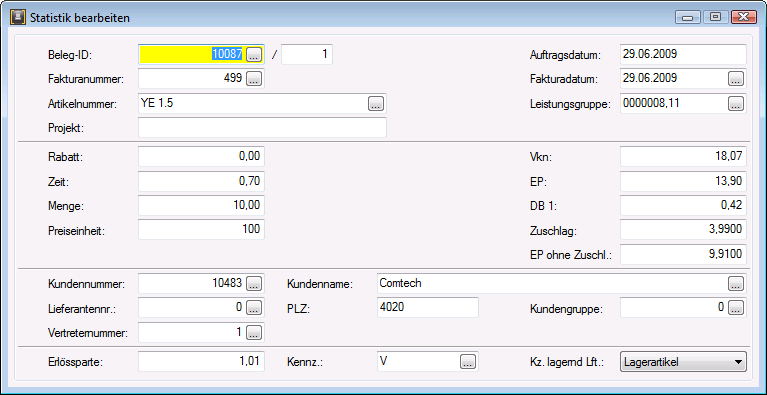
Task: Click the EP field showing 13,90
Action: point(683,181)
